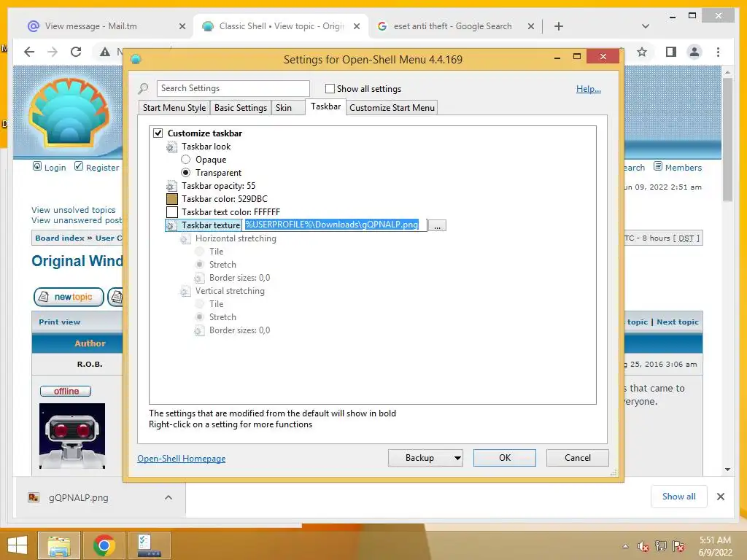Click the network tray icon
747x560 pixels.
[661, 546]
